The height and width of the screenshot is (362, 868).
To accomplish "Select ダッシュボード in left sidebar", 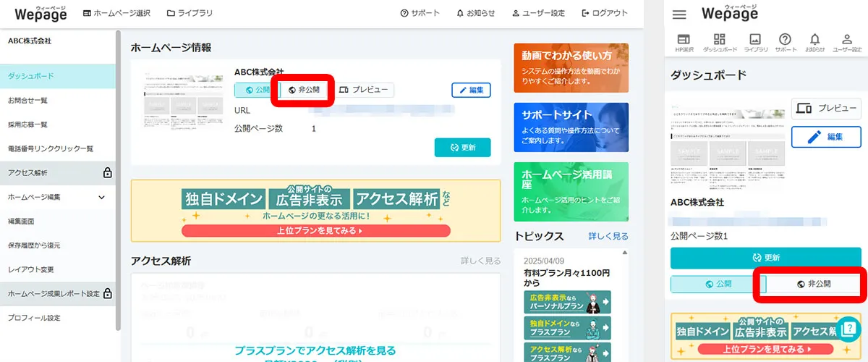I will click(x=57, y=76).
